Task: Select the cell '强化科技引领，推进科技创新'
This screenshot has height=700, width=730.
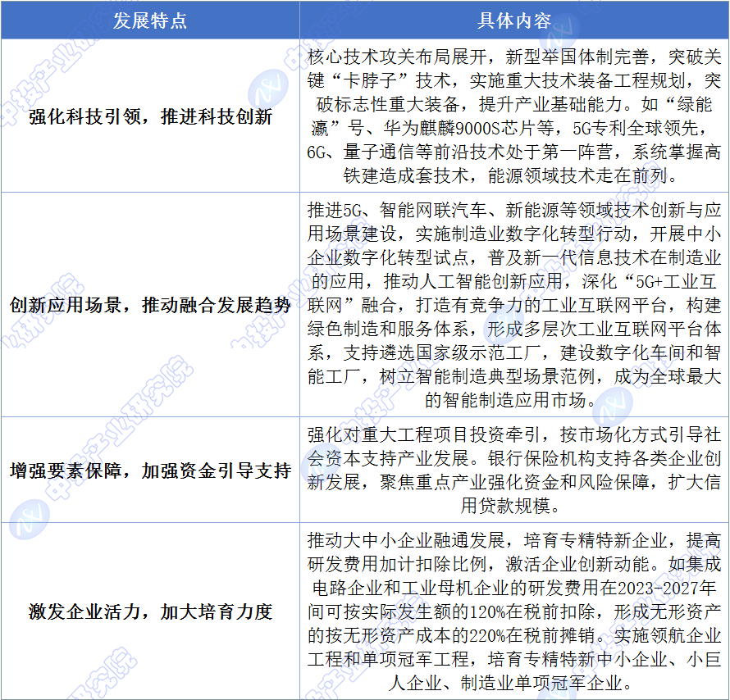Action: coord(150,116)
